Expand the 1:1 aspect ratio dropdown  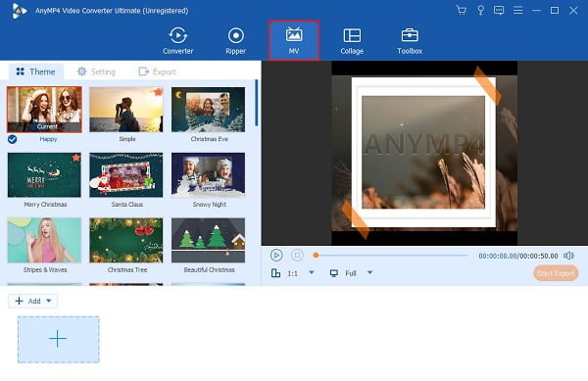(312, 272)
